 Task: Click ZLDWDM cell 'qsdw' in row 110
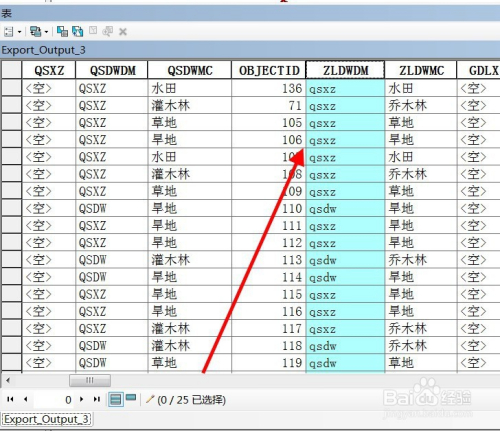[x=345, y=208]
